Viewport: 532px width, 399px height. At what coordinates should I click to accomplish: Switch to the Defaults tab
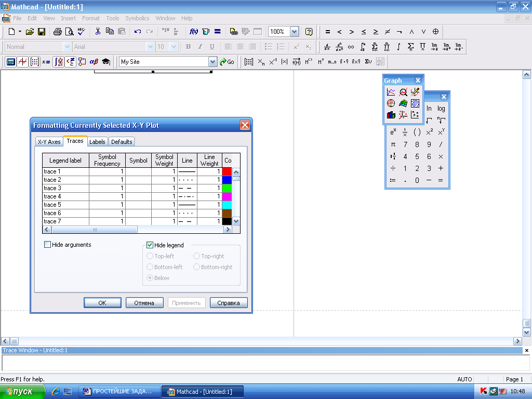point(122,141)
